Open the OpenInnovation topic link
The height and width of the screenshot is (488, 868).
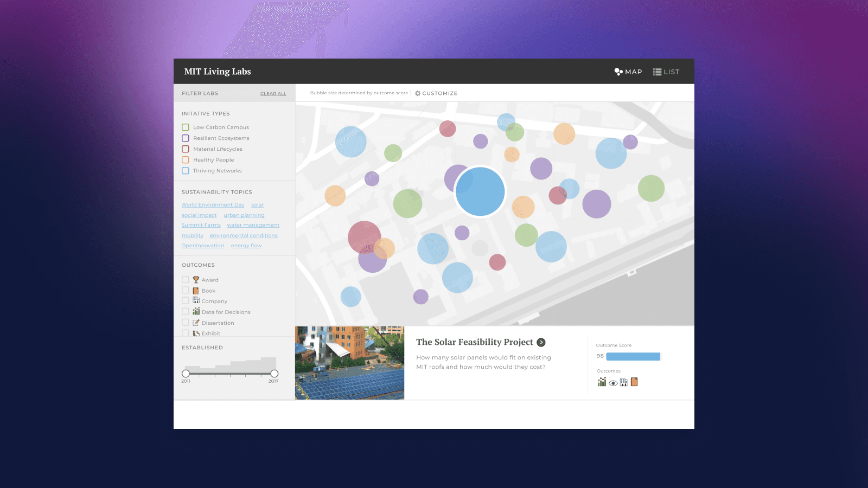tap(203, 246)
